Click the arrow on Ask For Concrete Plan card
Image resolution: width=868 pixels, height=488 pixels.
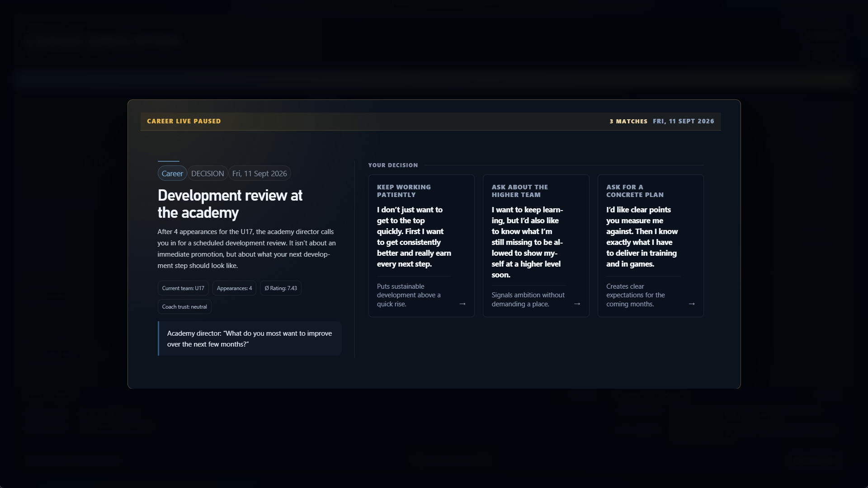[x=691, y=304]
